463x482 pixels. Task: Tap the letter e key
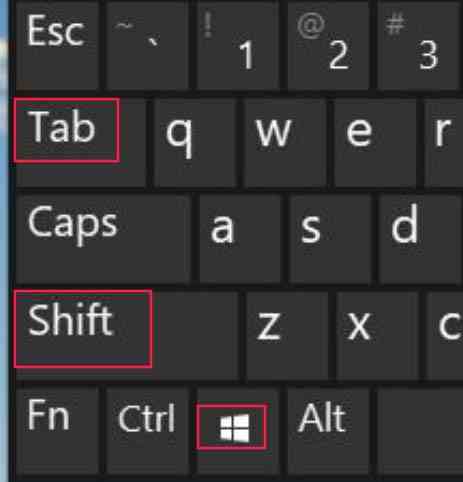[375, 142]
